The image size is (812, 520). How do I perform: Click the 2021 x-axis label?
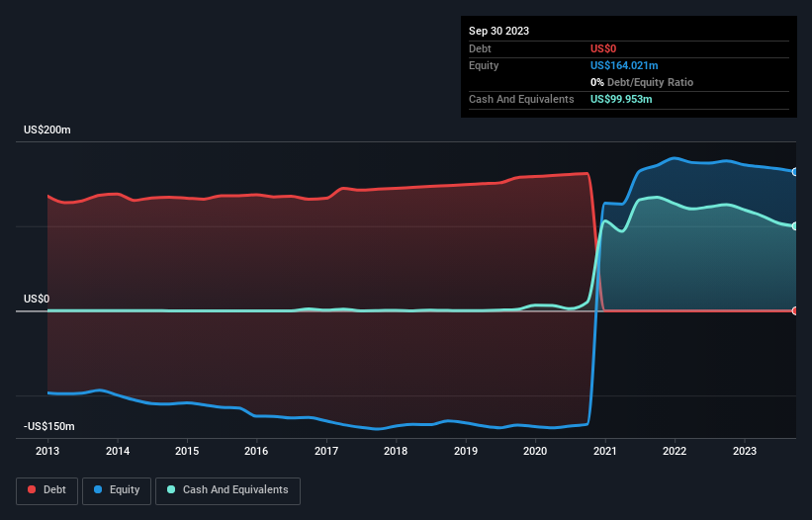point(605,451)
